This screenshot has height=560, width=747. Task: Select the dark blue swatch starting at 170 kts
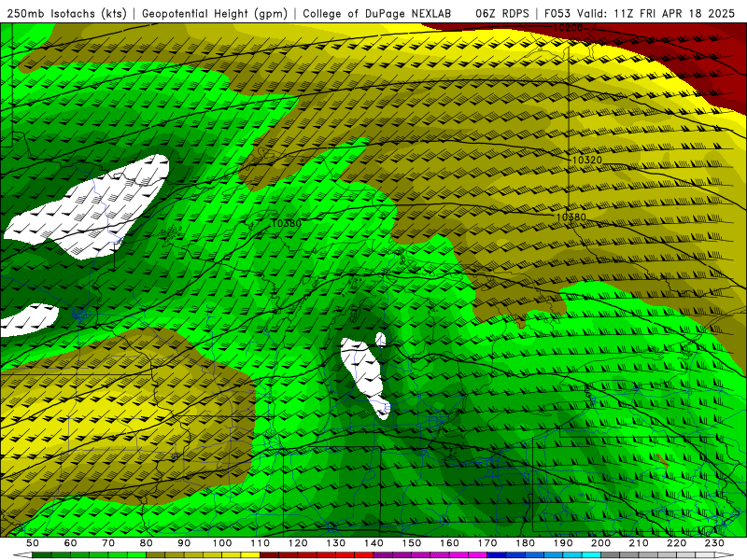[x=497, y=554]
